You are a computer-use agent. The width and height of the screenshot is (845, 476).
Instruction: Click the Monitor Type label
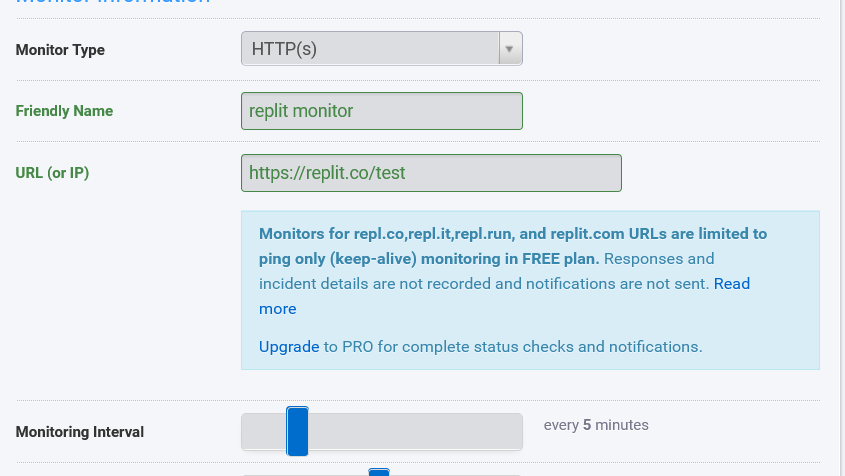[x=60, y=50]
